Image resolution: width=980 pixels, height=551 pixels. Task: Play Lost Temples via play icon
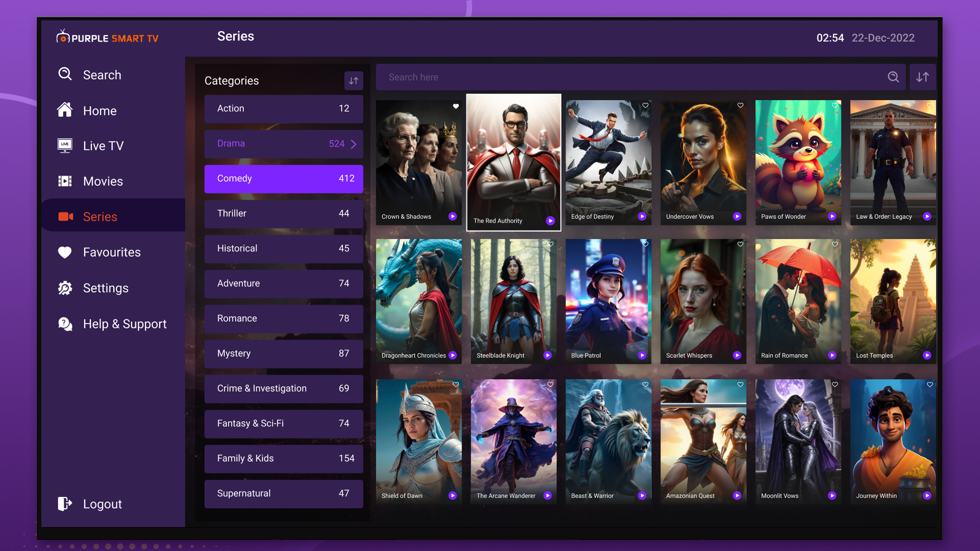(x=927, y=355)
